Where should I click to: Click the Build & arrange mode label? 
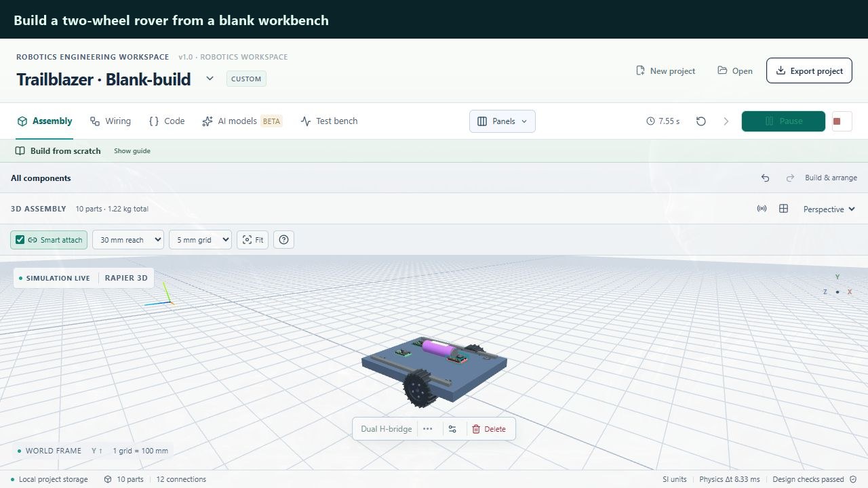pyautogui.click(x=831, y=178)
